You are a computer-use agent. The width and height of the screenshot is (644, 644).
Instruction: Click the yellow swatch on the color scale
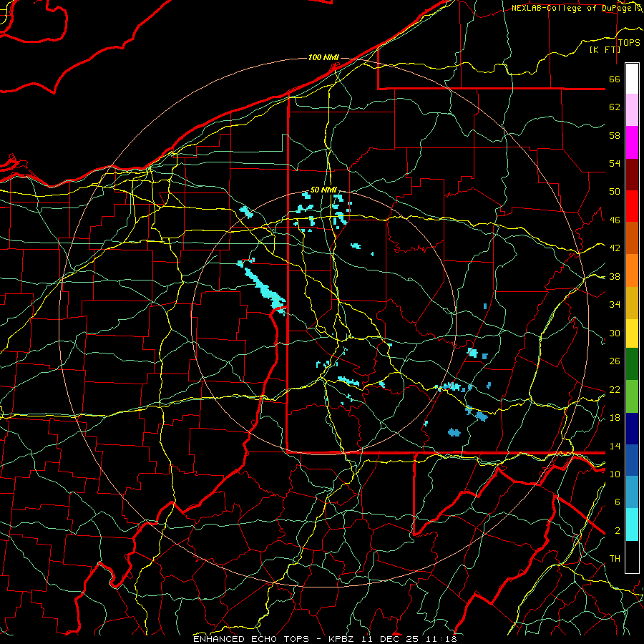click(632, 333)
